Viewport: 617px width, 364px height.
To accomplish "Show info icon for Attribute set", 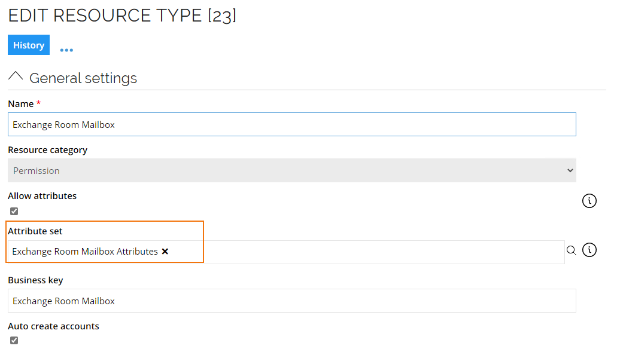I will click(589, 250).
